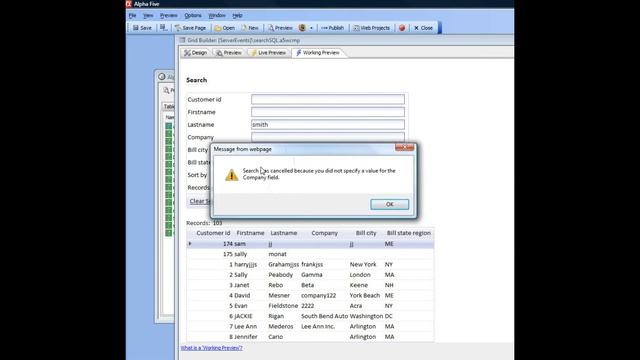Image resolution: width=640 pixels, height=360 pixels.
Task: Click the Fieldstone lastname cell
Action: pyautogui.click(x=283, y=306)
